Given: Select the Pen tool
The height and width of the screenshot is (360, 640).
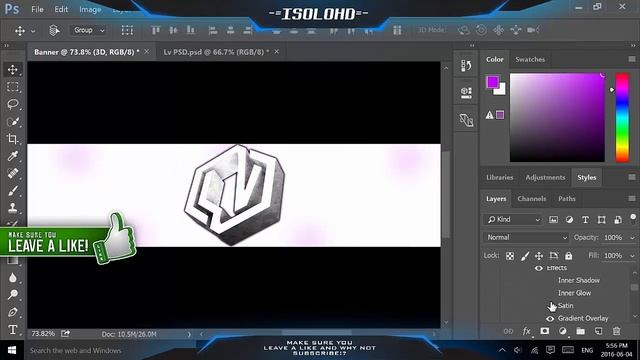Looking at the screenshot, I should pos(13,312).
